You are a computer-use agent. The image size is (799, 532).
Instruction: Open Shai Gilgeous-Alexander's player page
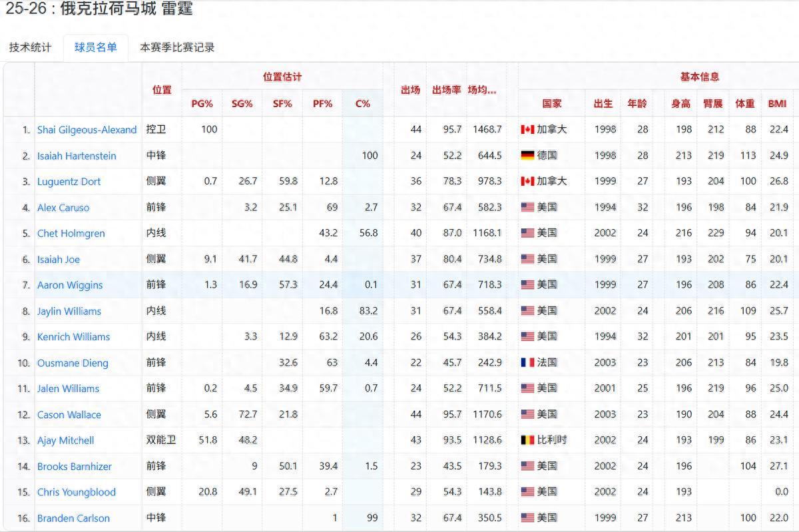tap(87, 130)
